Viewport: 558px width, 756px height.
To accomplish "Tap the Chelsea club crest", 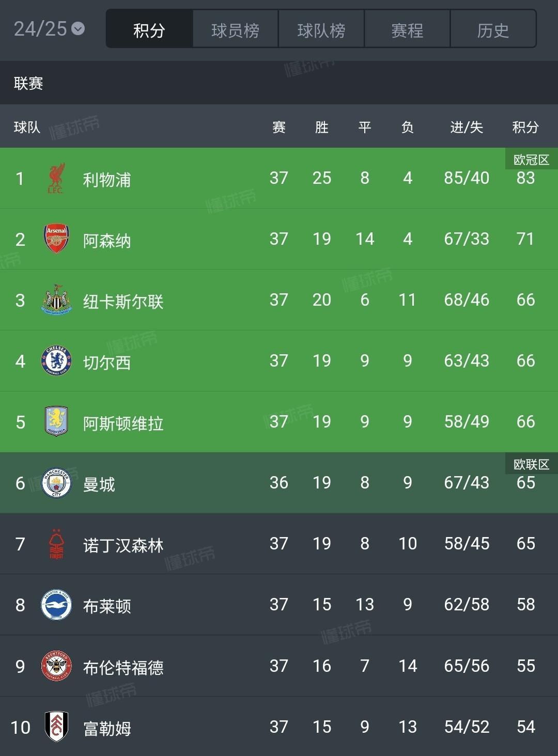I will (56, 361).
